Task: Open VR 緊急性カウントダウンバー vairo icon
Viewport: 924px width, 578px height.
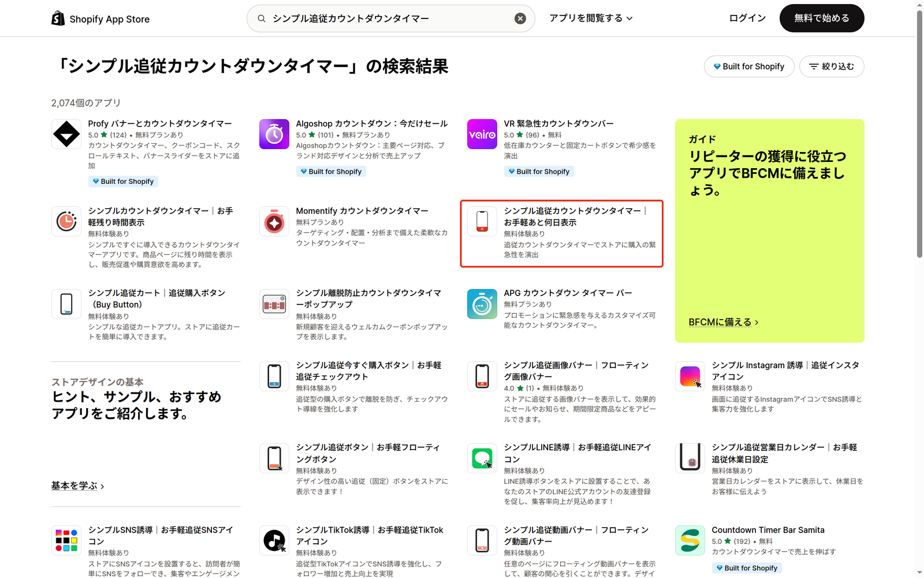Action: click(482, 134)
